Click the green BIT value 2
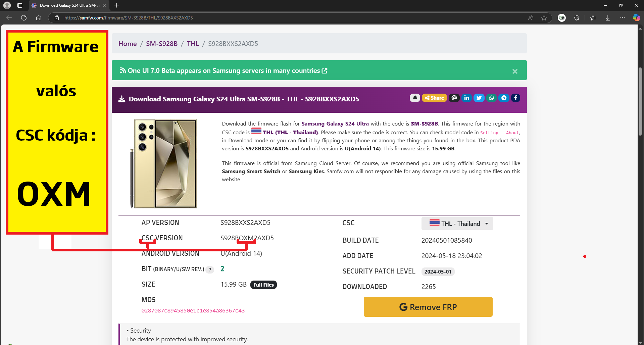 pos(222,269)
